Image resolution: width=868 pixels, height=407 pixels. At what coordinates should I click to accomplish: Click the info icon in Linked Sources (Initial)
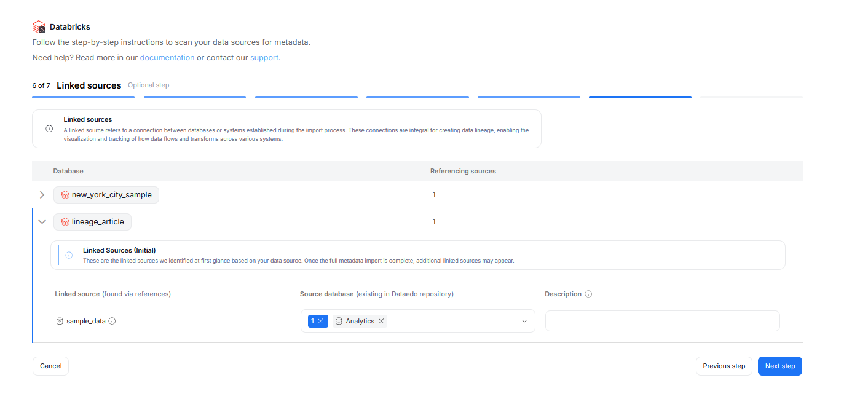click(69, 255)
